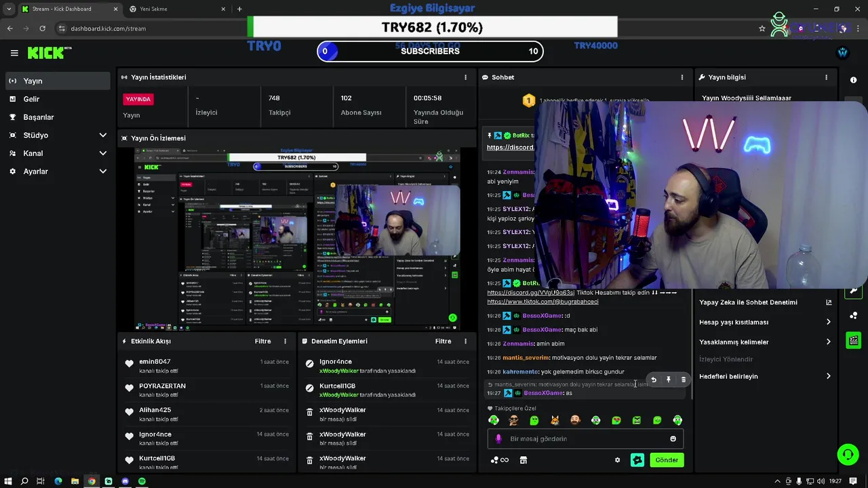Viewport: 868px width, 488px height.
Task: Open the Sohbet panel options menu
Action: 682,77
